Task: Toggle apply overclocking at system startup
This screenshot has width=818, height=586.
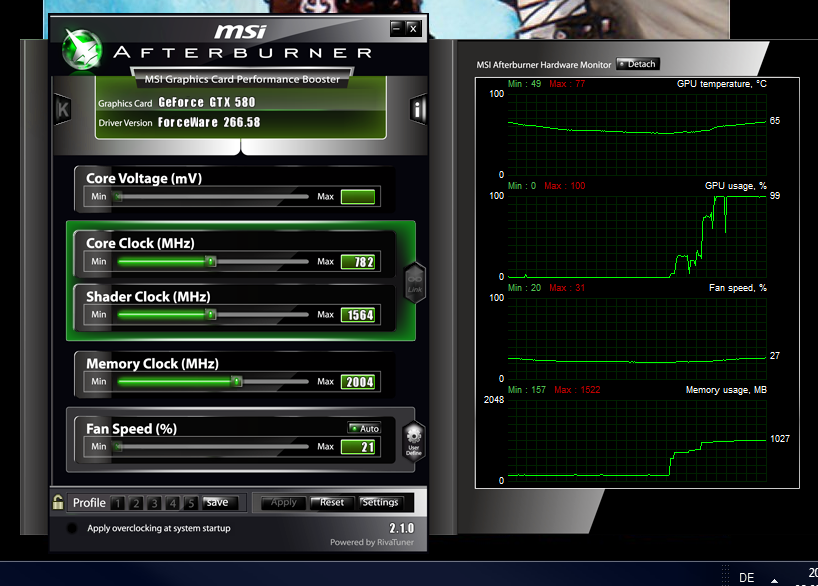Action: point(72,528)
